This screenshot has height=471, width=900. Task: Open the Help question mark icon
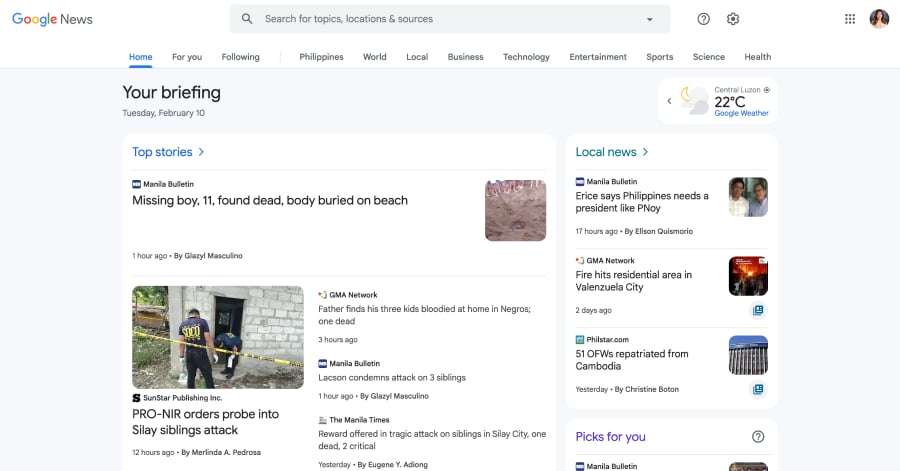[x=704, y=19]
